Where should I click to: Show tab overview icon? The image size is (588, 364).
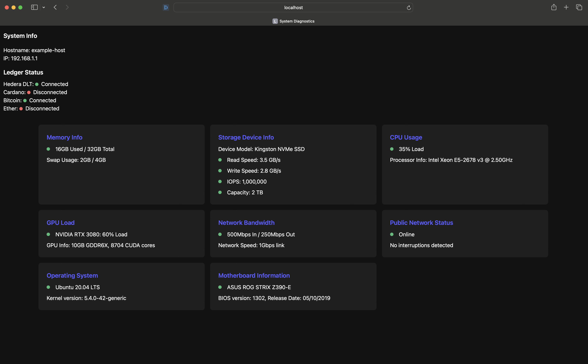coord(579,7)
